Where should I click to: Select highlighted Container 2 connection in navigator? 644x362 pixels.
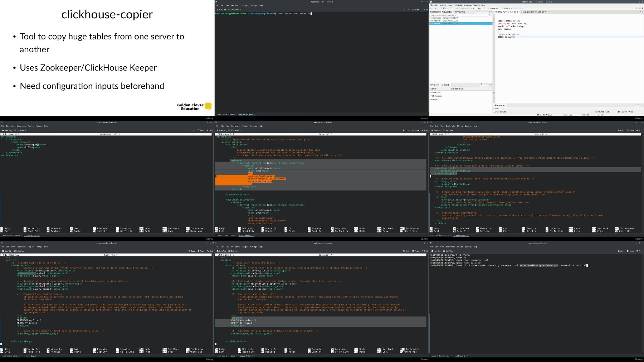click(461, 24)
